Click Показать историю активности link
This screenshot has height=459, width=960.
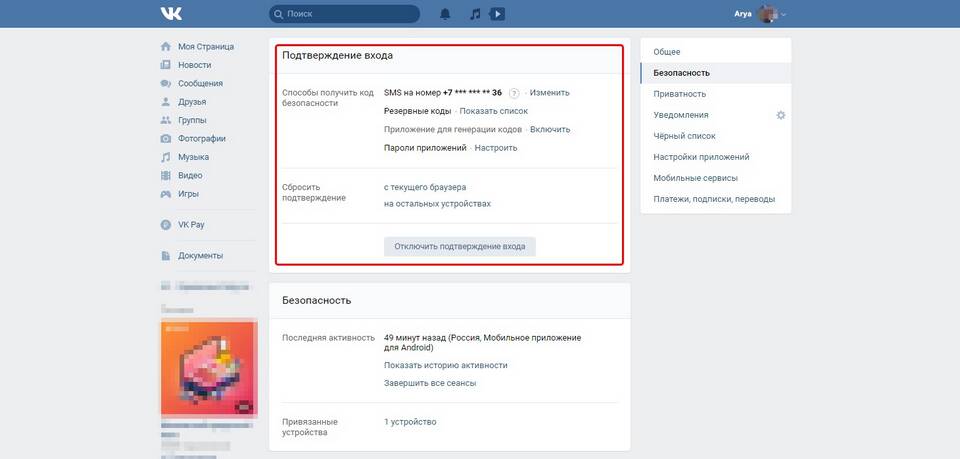point(446,365)
